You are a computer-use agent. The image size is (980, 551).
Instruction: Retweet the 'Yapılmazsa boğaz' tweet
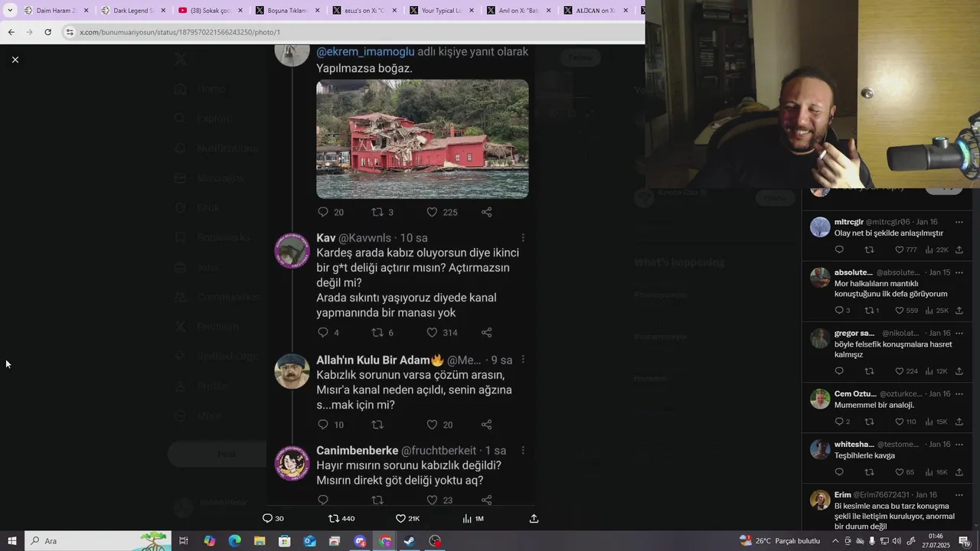[x=377, y=212]
